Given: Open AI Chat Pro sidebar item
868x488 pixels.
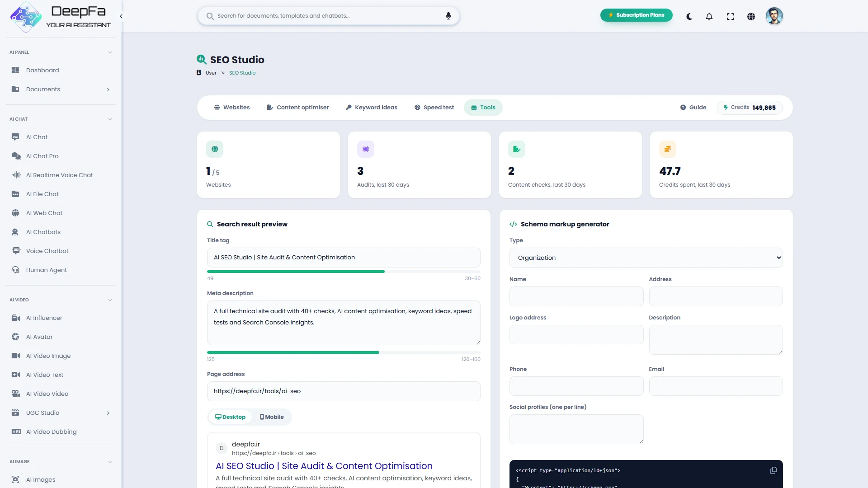Looking at the screenshot, I should pyautogui.click(x=61, y=156).
